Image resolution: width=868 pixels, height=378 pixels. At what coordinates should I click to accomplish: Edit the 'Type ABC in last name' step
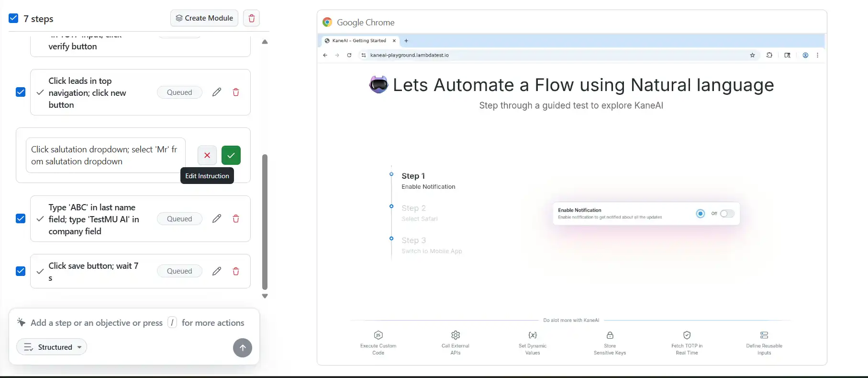coord(217,218)
